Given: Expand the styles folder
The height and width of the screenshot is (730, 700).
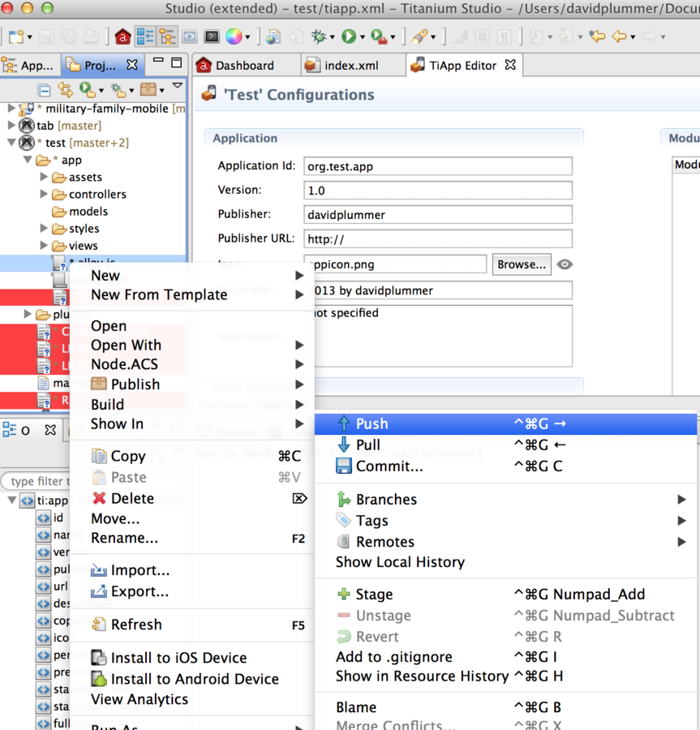Looking at the screenshot, I should pyautogui.click(x=44, y=228).
